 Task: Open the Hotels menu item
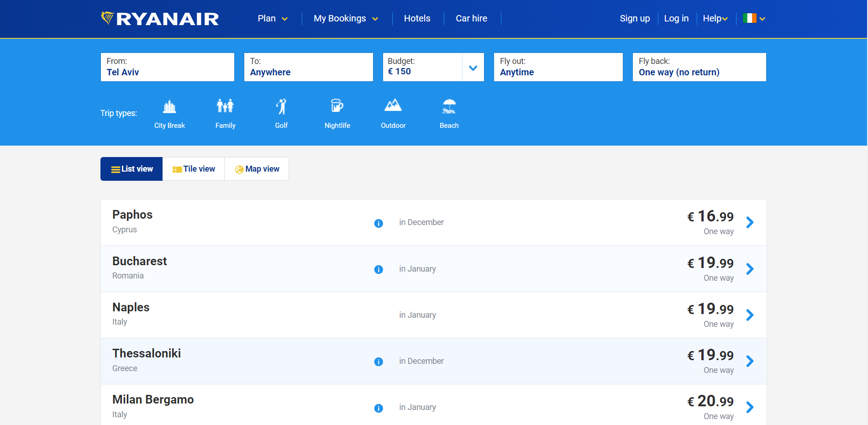coord(417,18)
